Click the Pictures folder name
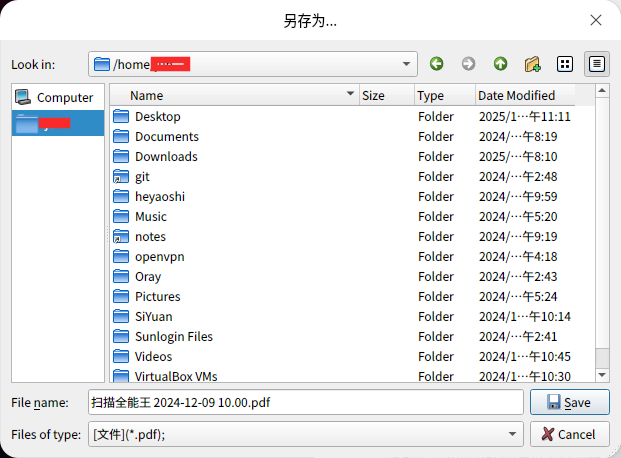This screenshot has width=621, height=458. [x=158, y=296]
